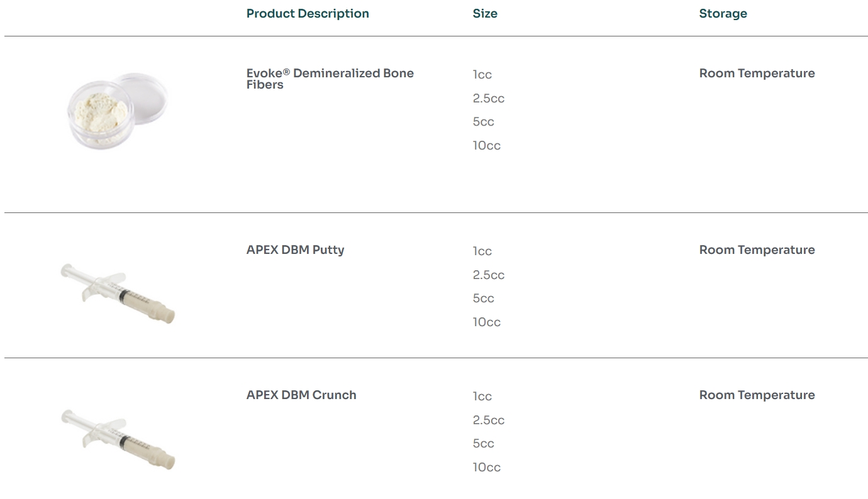868x499 pixels.
Task: Click the Size column header
Action: point(485,14)
